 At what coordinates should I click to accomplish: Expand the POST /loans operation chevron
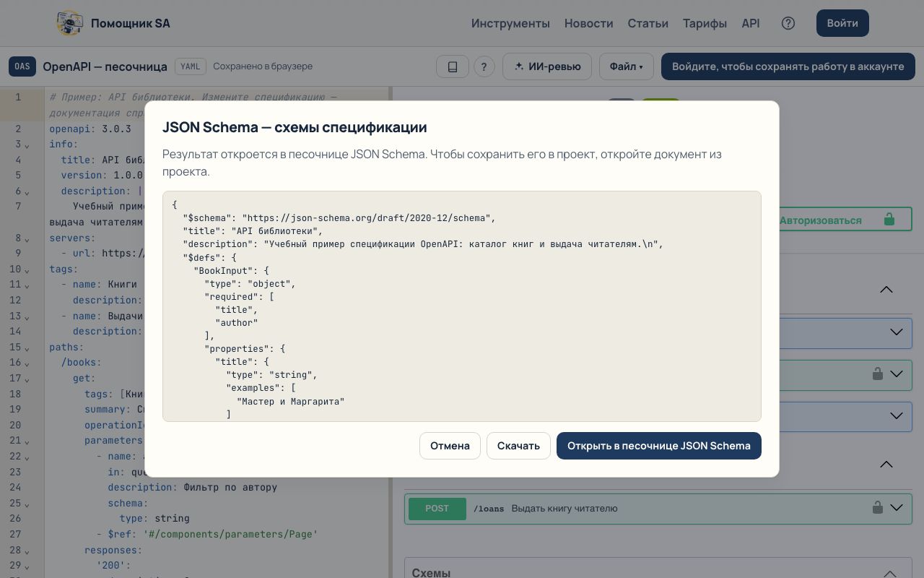point(897,508)
